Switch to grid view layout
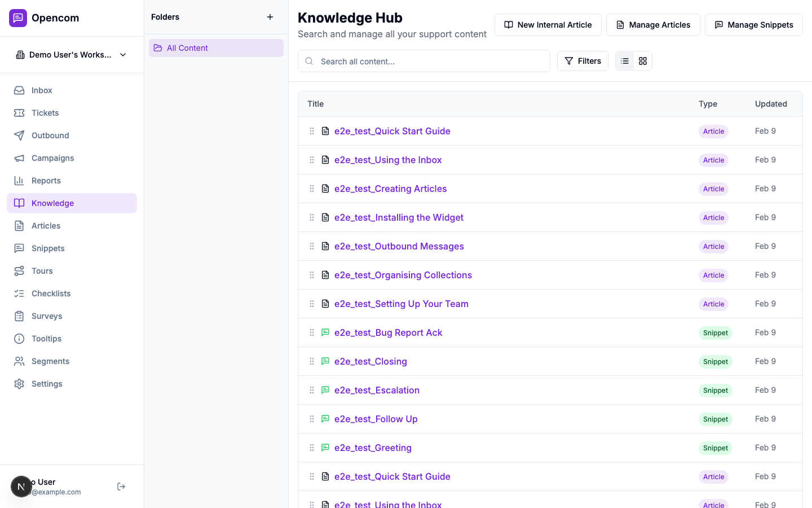Image resolution: width=812 pixels, height=508 pixels. click(642, 60)
